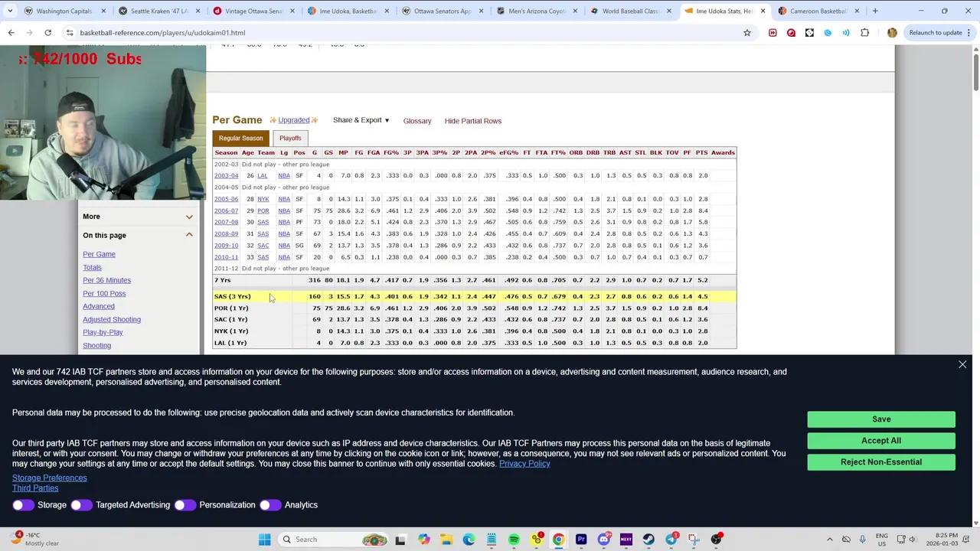Open File Explorer from taskbar
This screenshot has height=551, width=980.
446,540
